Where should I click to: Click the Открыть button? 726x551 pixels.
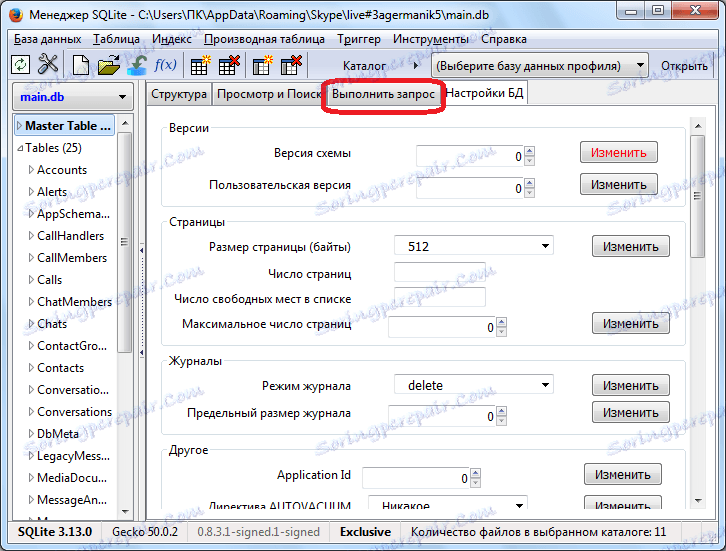(684, 66)
